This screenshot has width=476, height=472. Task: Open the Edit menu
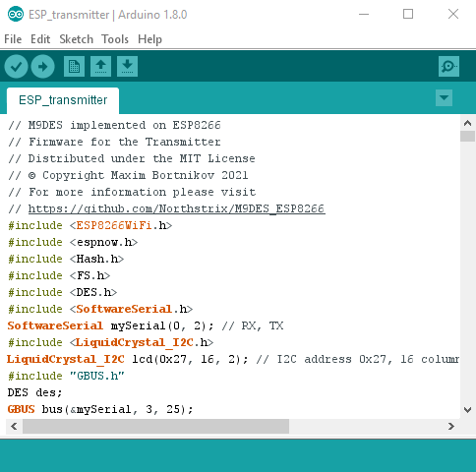pos(40,39)
